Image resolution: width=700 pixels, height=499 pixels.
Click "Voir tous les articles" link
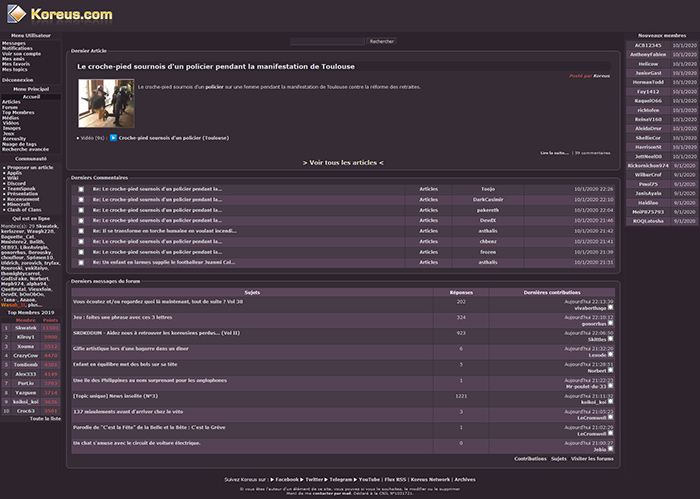point(343,161)
